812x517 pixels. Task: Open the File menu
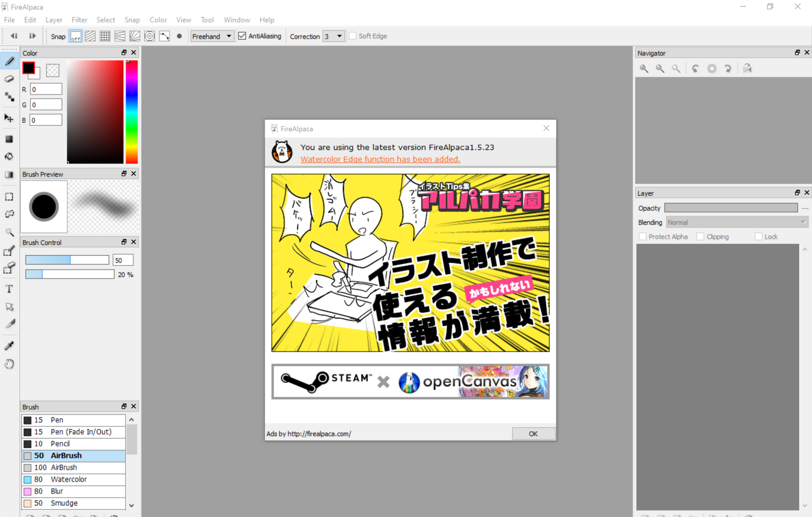pos(9,20)
